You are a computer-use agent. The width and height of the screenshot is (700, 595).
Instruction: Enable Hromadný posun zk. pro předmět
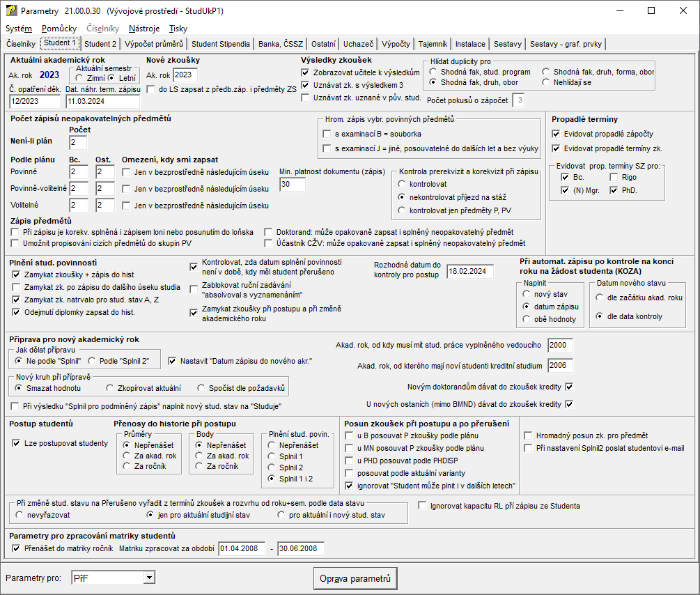pyautogui.click(x=529, y=435)
